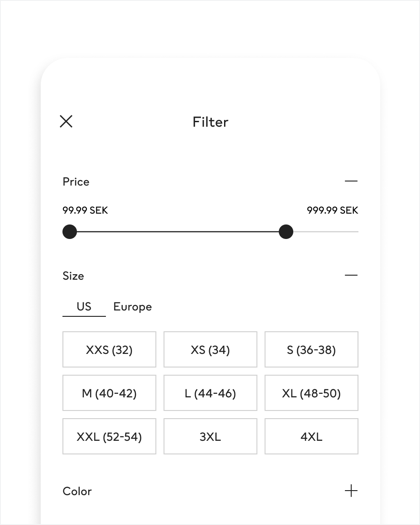
Task: Click the Color section label
Action: pyautogui.click(x=77, y=491)
